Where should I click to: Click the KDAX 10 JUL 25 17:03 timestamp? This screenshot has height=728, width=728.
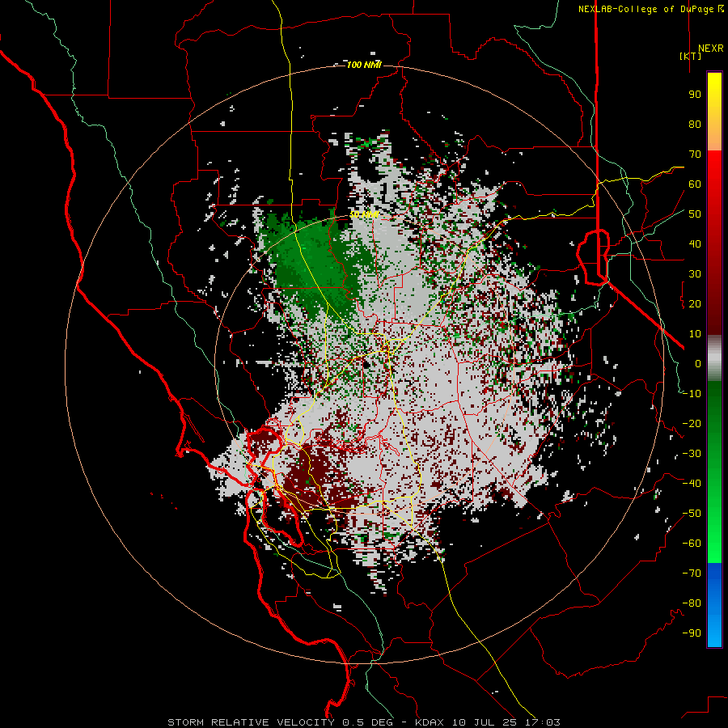pyautogui.click(x=488, y=722)
